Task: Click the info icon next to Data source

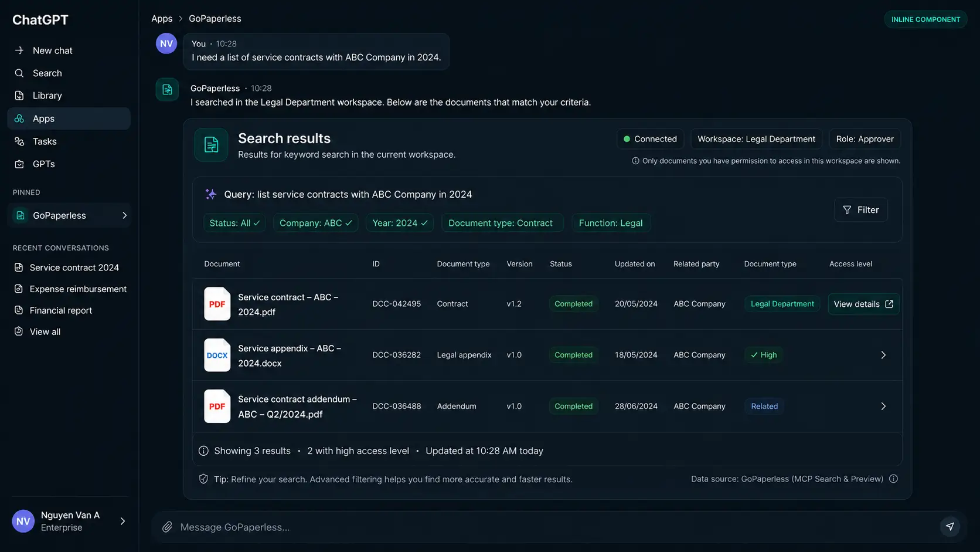Action: 893,479
